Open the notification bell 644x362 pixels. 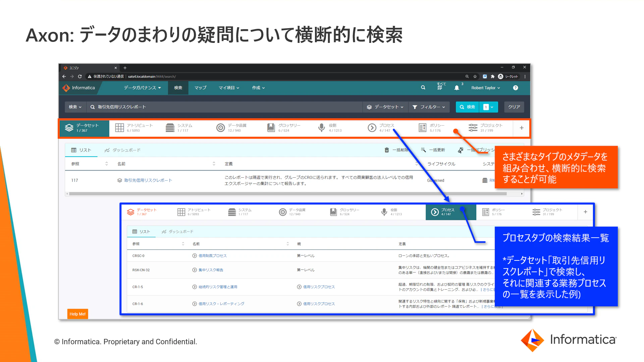(x=457, y=88)
